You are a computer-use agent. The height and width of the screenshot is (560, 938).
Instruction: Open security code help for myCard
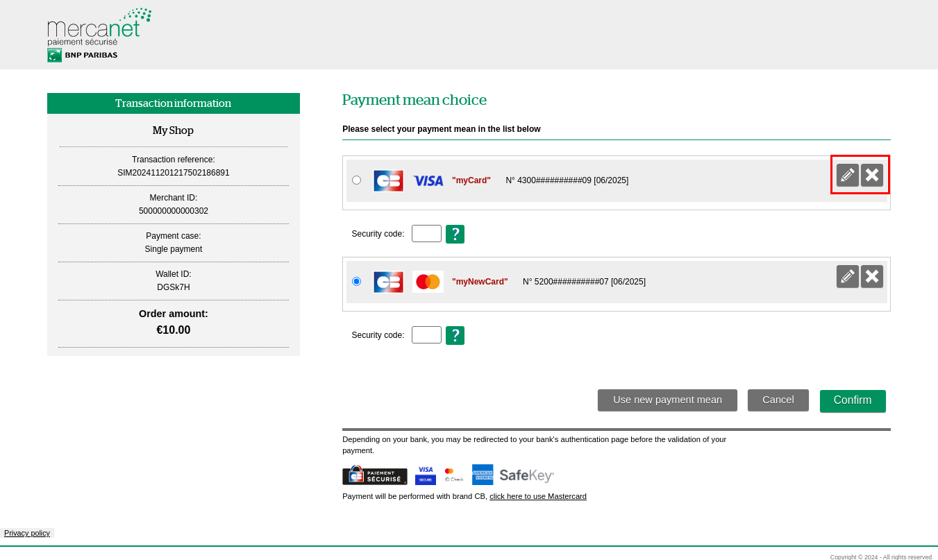pos(455,234)
